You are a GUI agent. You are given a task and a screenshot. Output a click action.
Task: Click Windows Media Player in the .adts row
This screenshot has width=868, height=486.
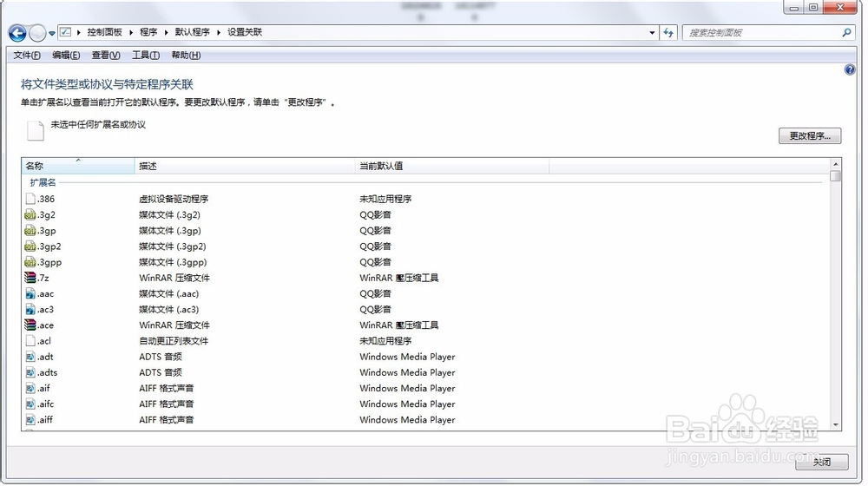(x=407, y=372)
